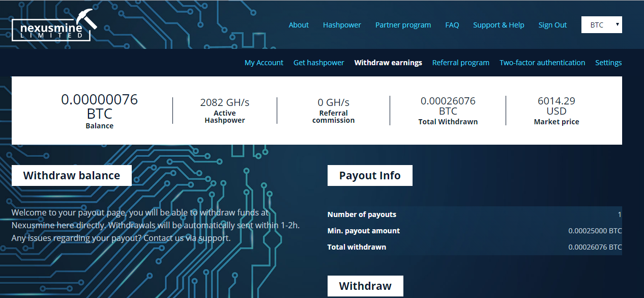Open the BTC currency dropdown
Image resolution: width=644 pixels, height=298 pixels.
click(x=601, y=25)
